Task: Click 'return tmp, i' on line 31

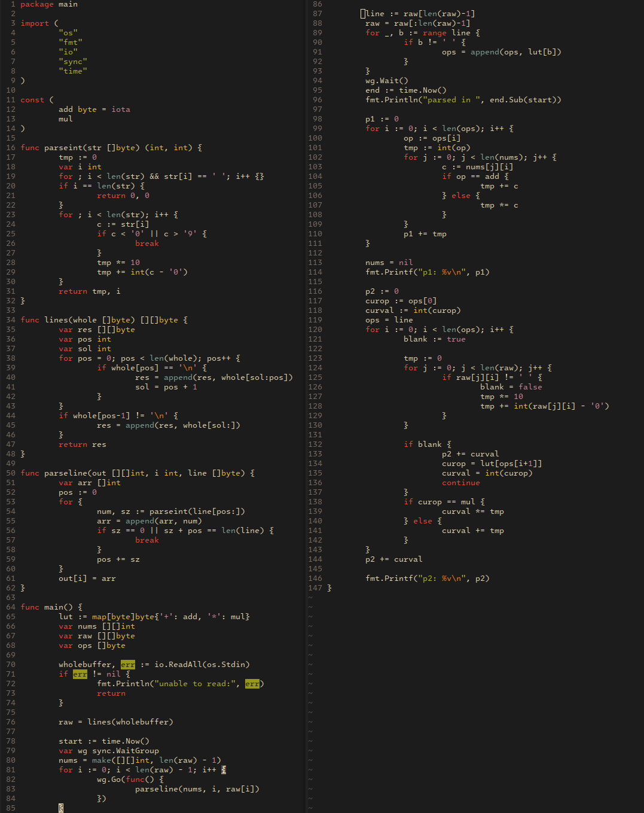Action: 90,291
